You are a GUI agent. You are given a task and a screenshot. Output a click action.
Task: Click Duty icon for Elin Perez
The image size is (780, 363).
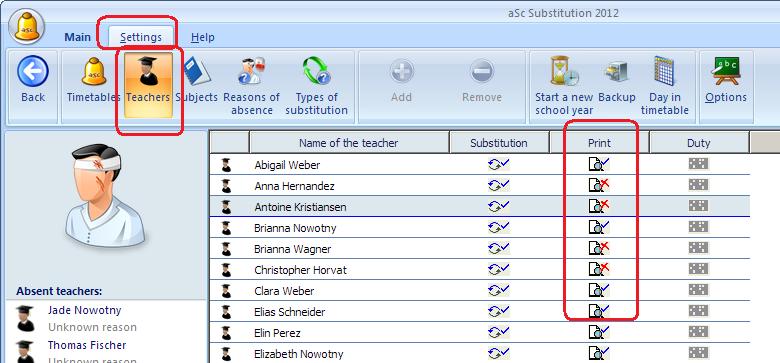click(x=698, y=332)
